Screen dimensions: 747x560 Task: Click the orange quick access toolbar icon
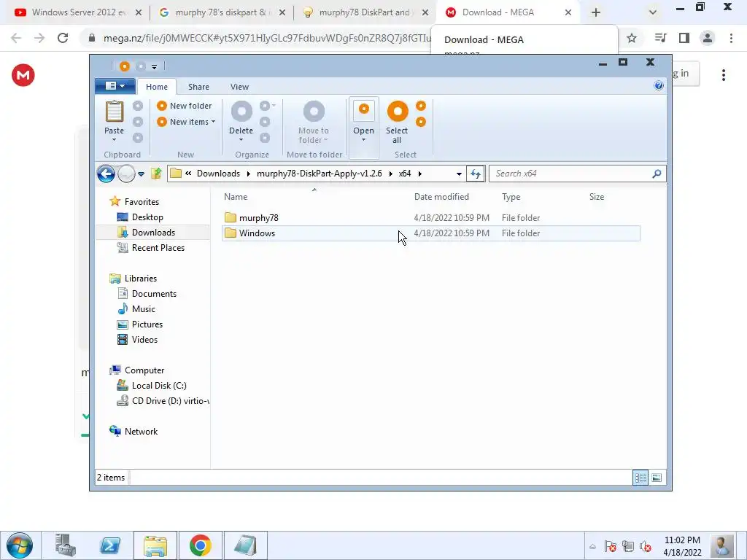pos(124,66)
